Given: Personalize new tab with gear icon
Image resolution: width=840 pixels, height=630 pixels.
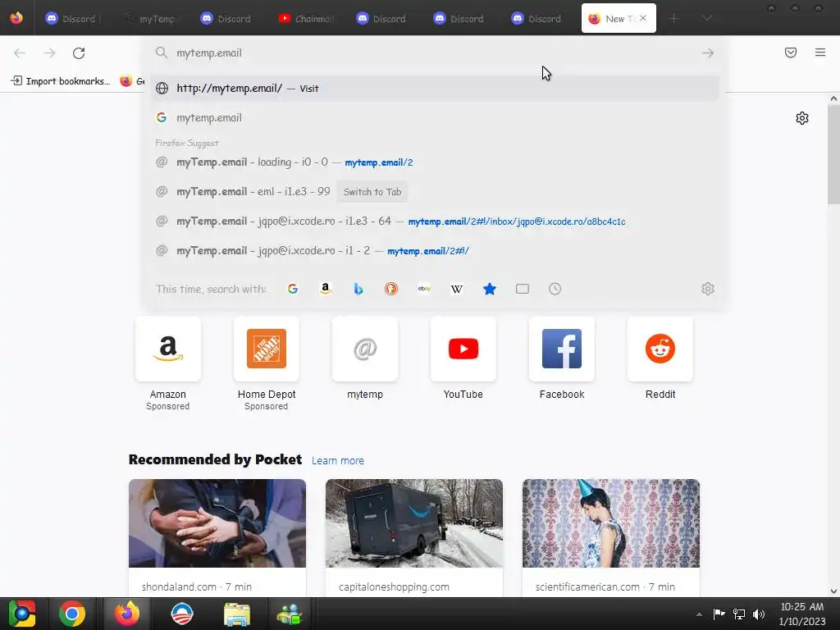Looking at the screenshot, I should click(802, 118).
